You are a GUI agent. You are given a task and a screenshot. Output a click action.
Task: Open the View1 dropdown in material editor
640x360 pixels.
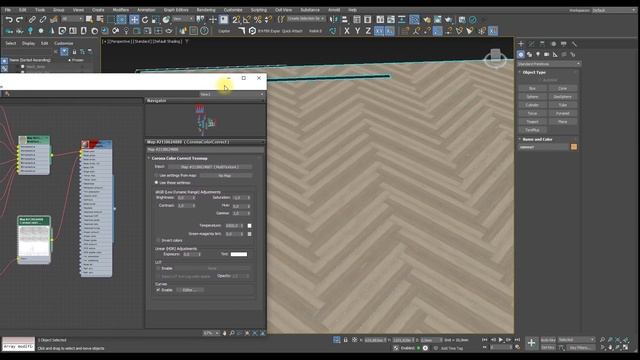[x=231, y=94]
